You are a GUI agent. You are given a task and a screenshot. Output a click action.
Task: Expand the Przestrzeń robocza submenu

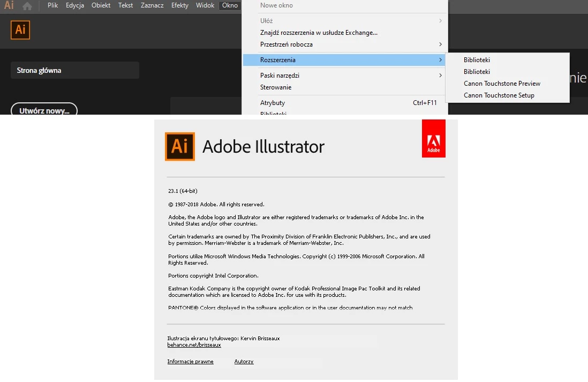tap(345, 44)
